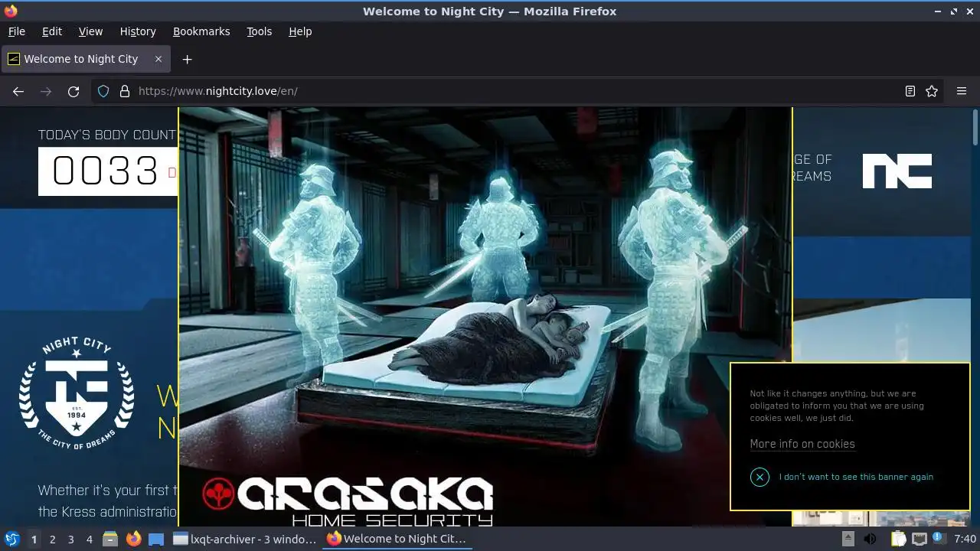Open clipboard manager tray icon

tap(898, 539)
